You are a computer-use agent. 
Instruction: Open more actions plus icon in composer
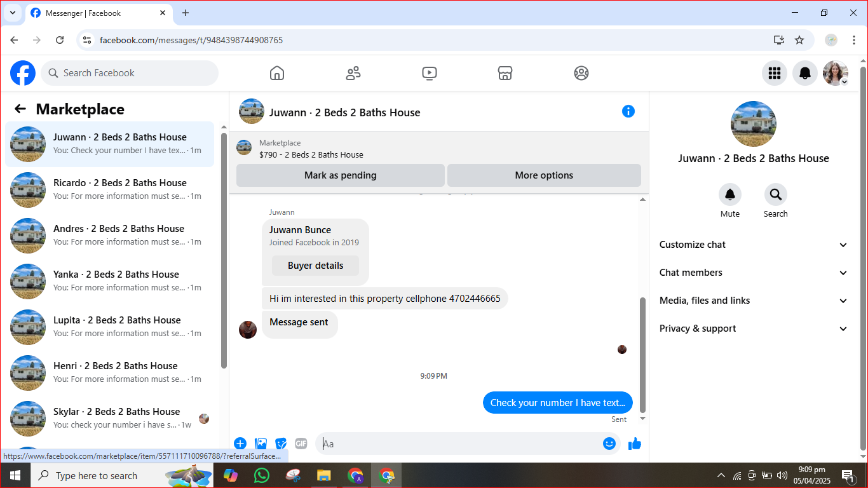point(240,444)
